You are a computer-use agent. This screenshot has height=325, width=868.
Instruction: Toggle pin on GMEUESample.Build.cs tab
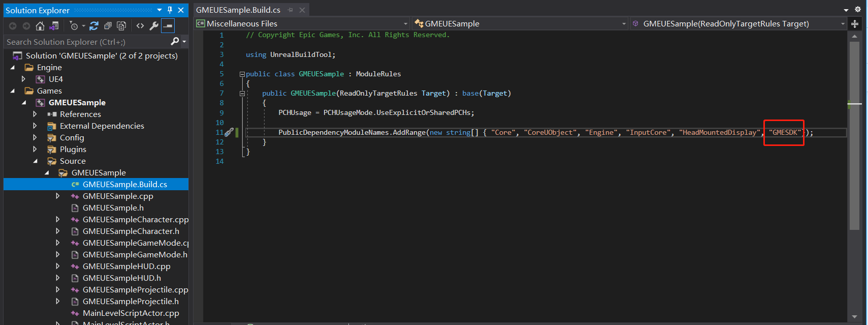(290, 10)
